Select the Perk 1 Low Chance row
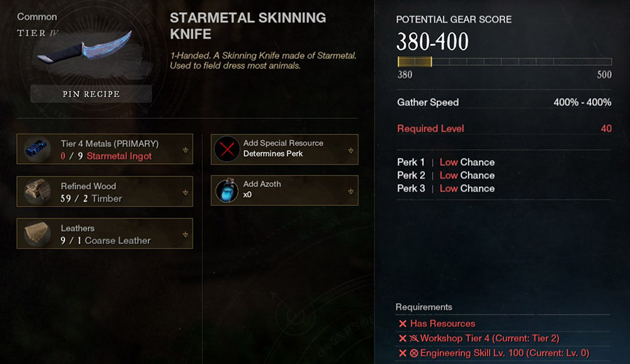Viewport: 630px width, 364px height. point(446,162)
